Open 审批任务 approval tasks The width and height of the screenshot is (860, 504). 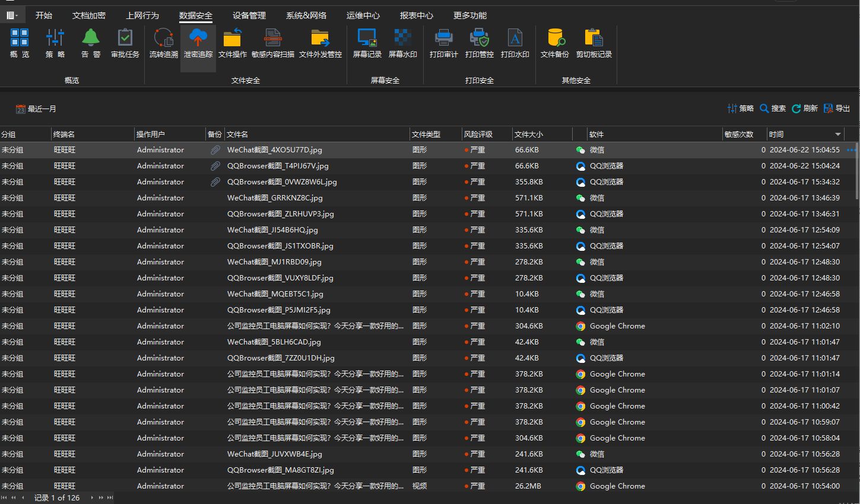pos(125,43)
